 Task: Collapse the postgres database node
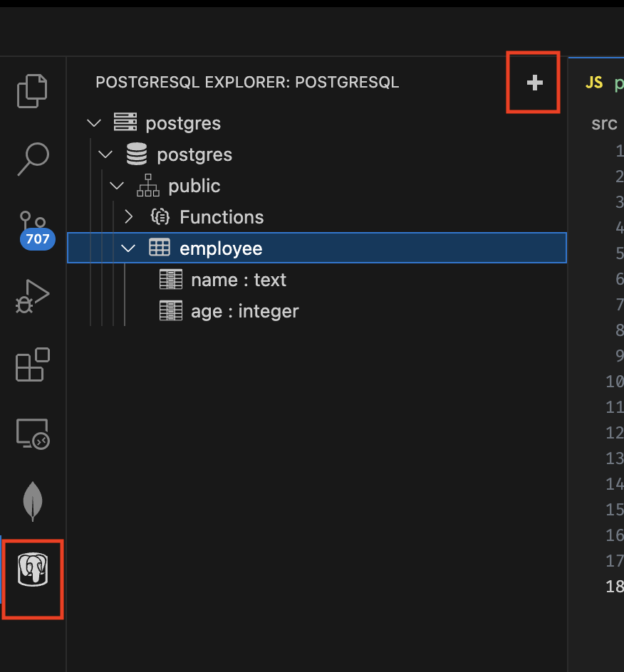105,154
